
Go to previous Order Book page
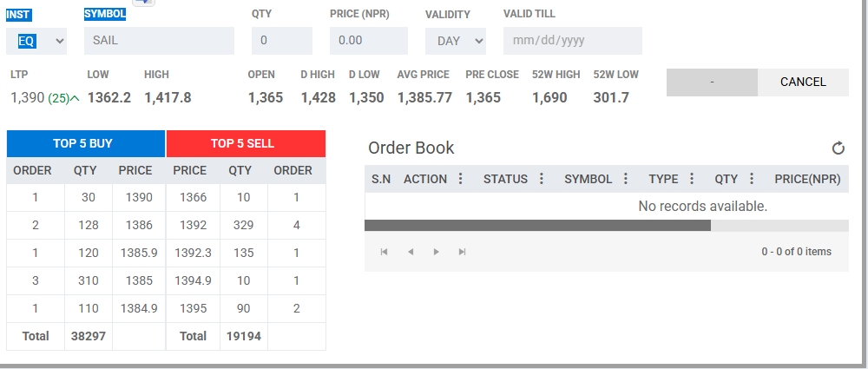point(411,252)
